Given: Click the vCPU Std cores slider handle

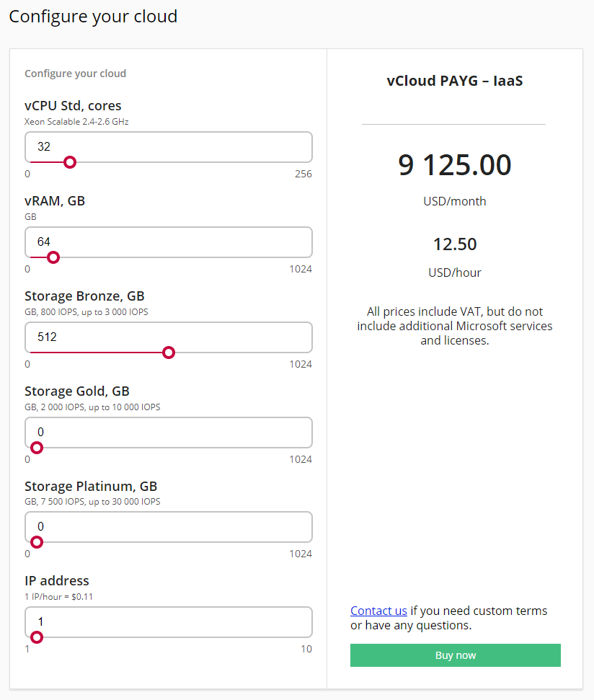Looking at the screenshot, I should [x=70, y=162].
